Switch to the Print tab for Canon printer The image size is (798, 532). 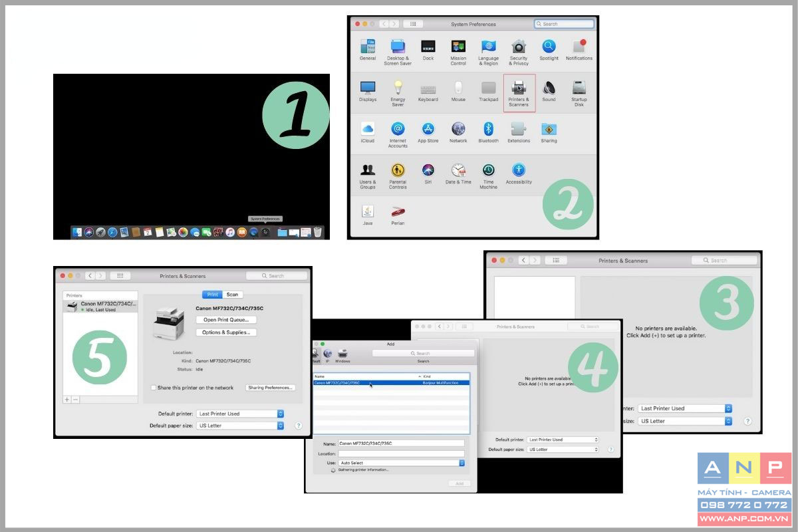coord(213,295)
